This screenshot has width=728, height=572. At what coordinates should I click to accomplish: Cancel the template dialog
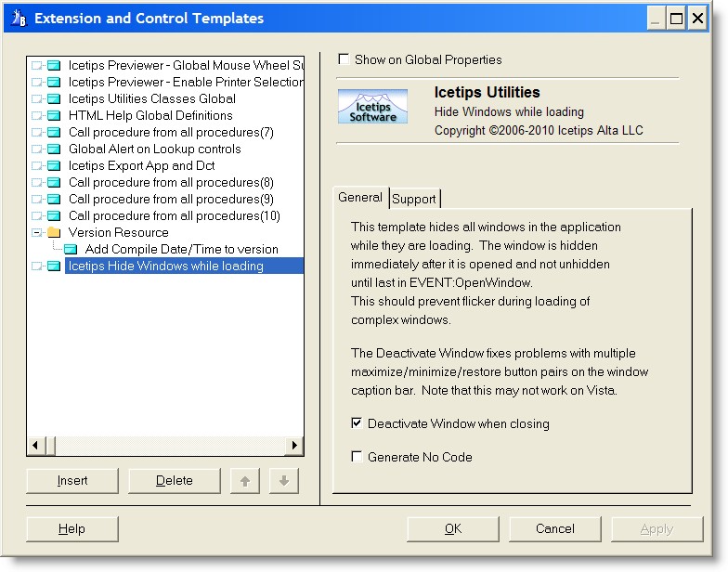click(555, 529)
